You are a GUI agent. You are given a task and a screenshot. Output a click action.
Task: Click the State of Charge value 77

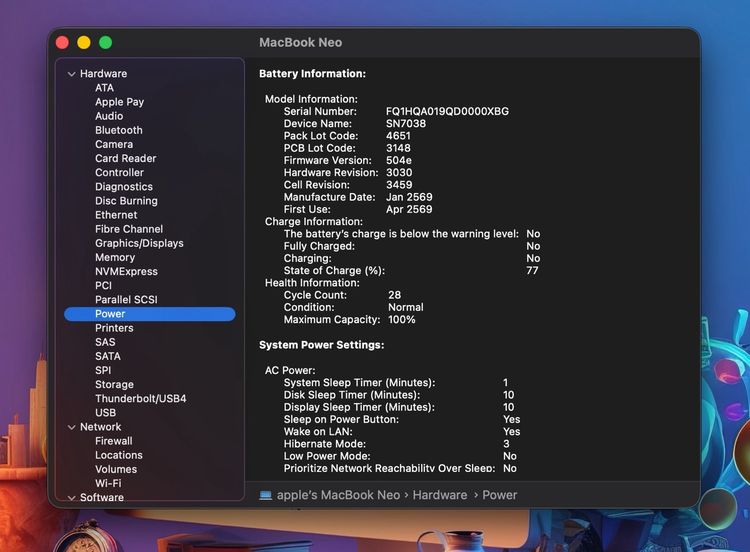532,271
